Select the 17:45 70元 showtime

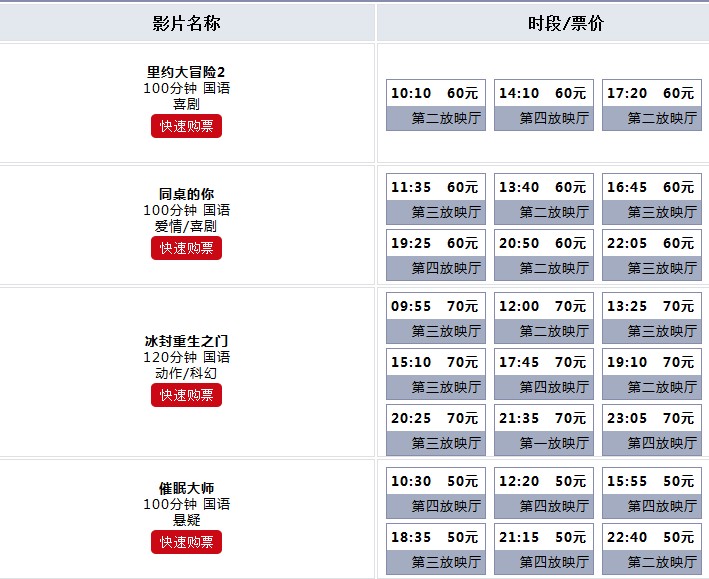click(544, 374)
